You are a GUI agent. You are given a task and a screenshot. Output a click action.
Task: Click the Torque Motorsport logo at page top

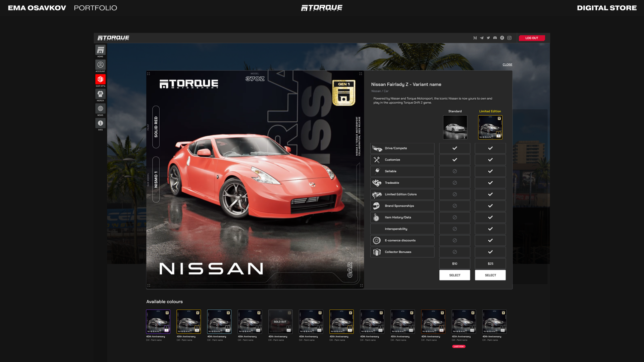click(322, 8)
